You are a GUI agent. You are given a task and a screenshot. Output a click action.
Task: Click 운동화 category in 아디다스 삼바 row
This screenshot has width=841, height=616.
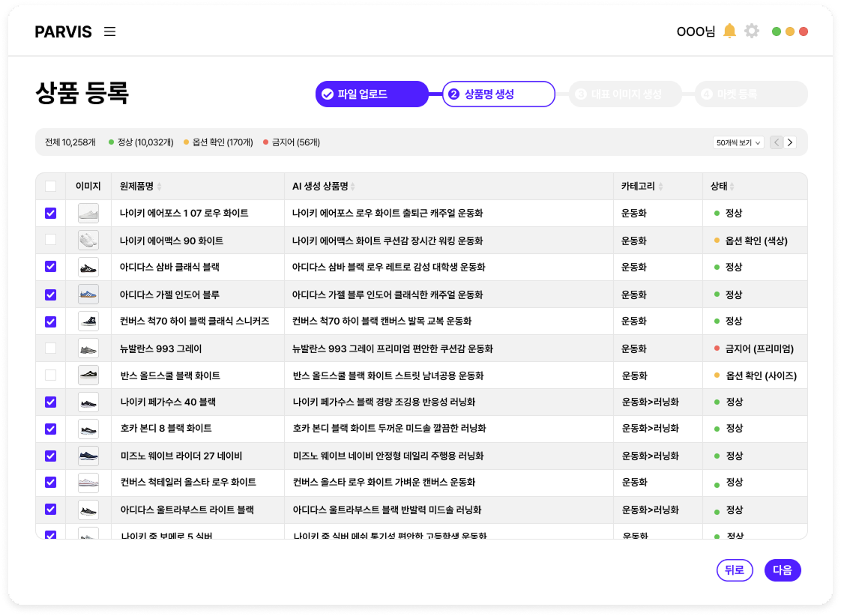point(634,267)
